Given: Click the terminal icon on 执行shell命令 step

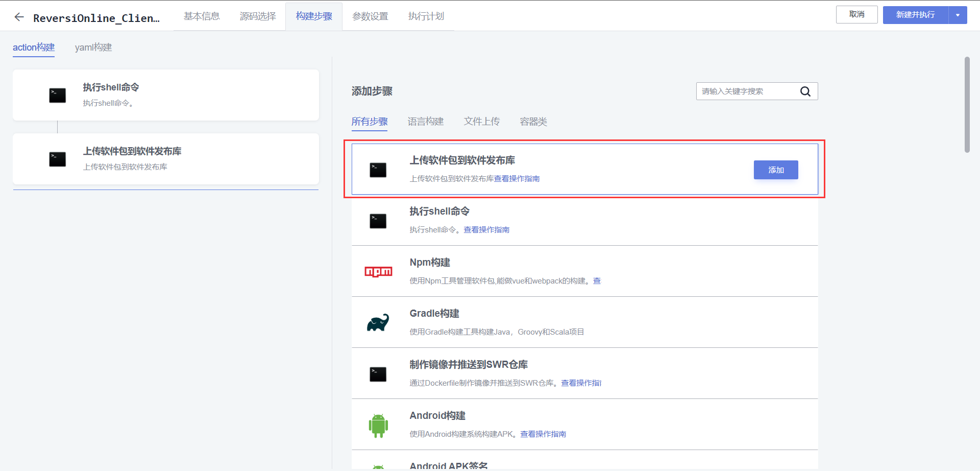Looking at the screenshot, I should pos(378,220).
